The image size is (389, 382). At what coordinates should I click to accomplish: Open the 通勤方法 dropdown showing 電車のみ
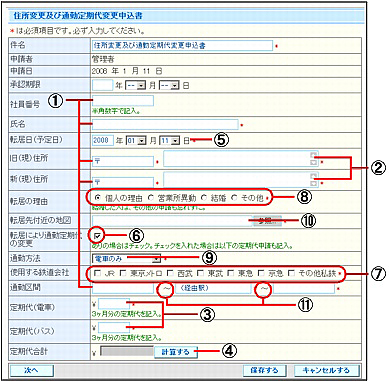(126, 258)
